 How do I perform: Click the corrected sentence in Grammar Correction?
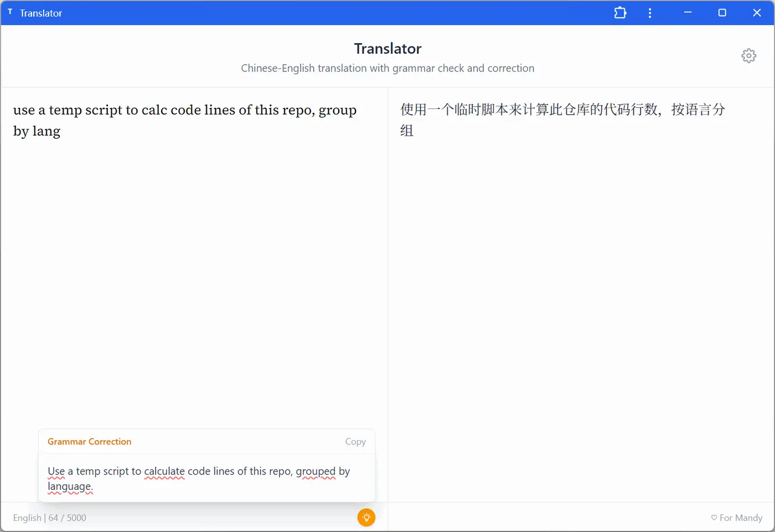199,479
